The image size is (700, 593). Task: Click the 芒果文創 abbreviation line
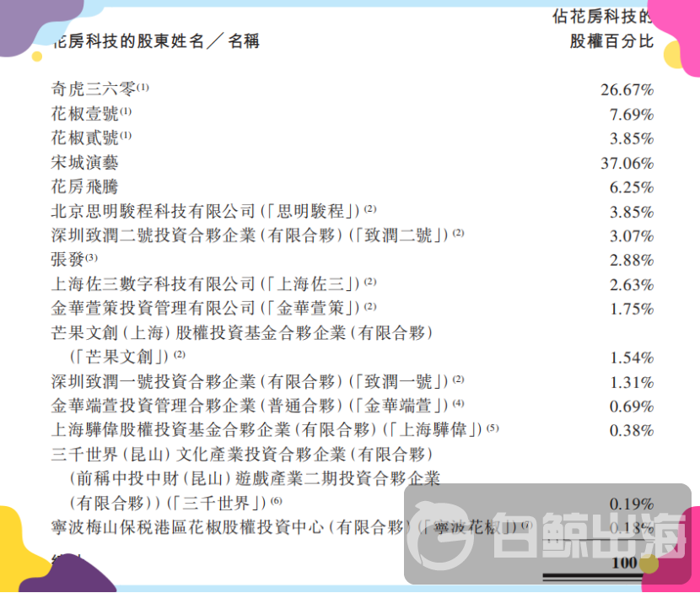(x=120, y=357)
